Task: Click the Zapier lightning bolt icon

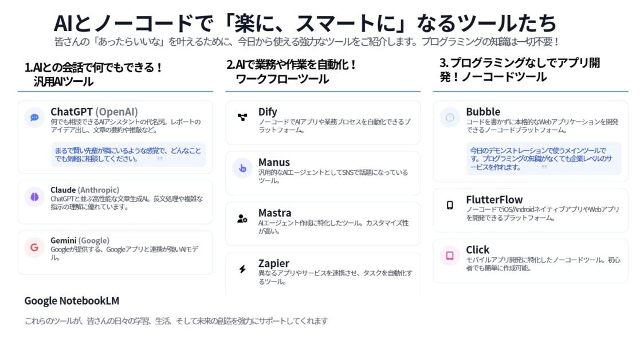Action: click(x=242, y=269)
